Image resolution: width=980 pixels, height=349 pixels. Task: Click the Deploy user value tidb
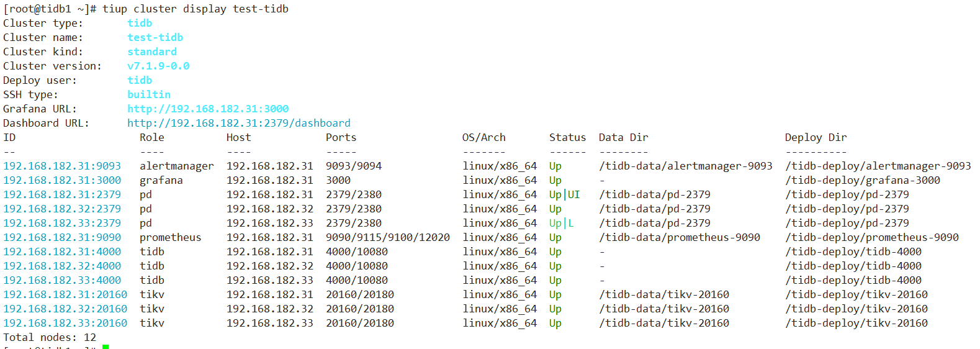[x=140, y=81]
